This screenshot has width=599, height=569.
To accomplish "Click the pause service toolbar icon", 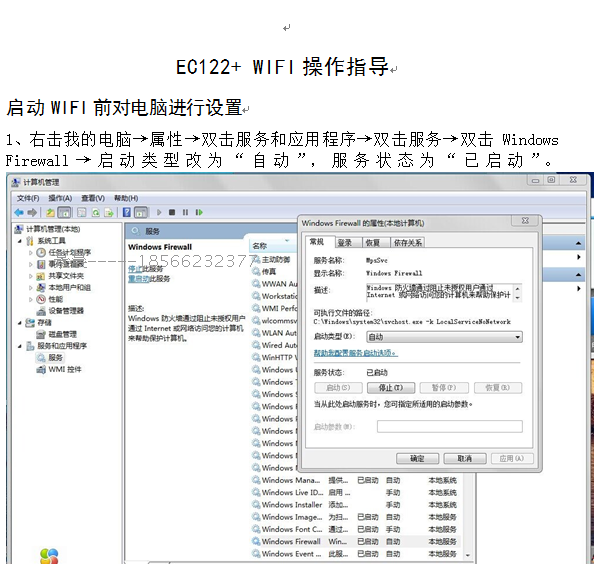I will click(x=185, y=212).
